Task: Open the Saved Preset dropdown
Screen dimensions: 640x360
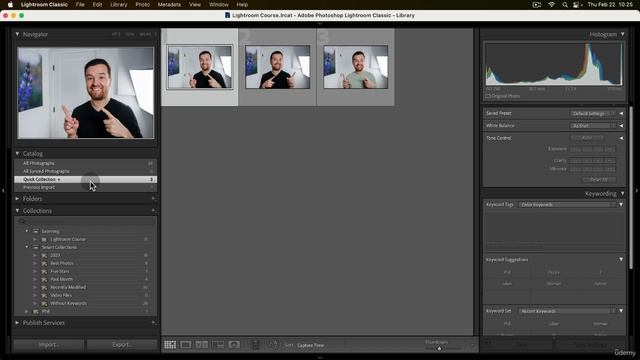Action: (592, 113)
